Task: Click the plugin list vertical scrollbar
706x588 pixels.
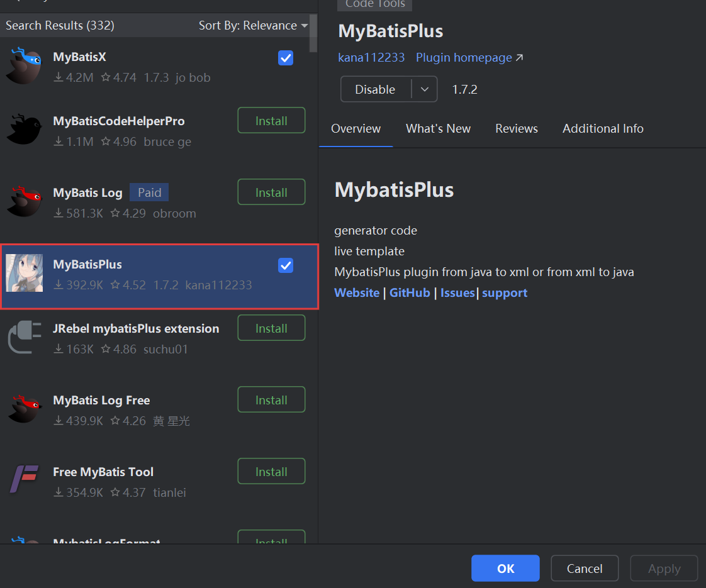Action: click(313, 33)
